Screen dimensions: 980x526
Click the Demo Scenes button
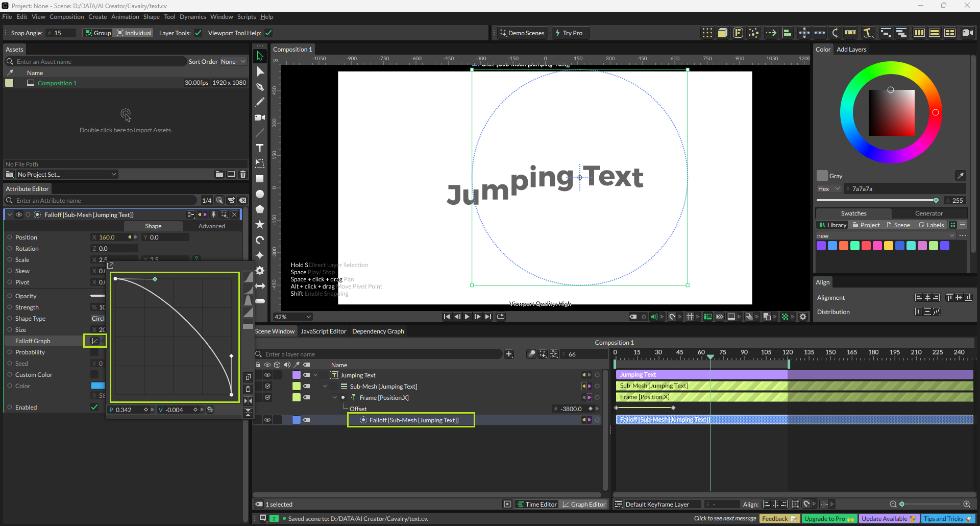coord(522,33)
